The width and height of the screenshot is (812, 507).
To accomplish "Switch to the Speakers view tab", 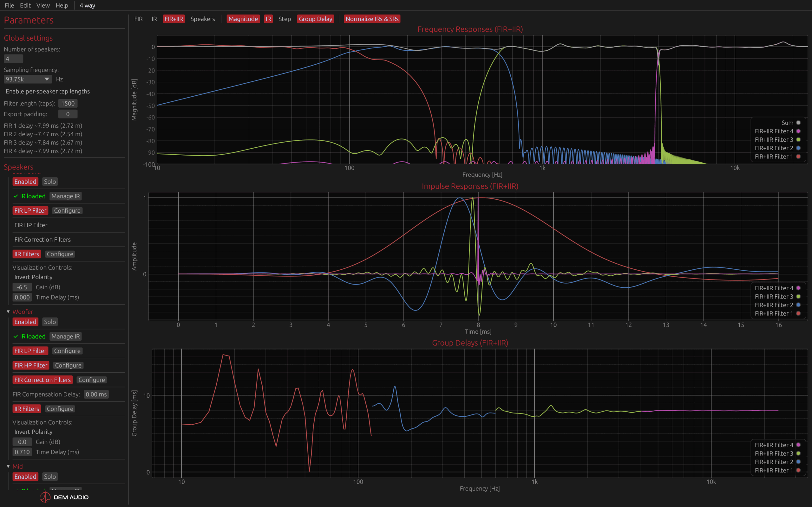I will pos(202,19).
